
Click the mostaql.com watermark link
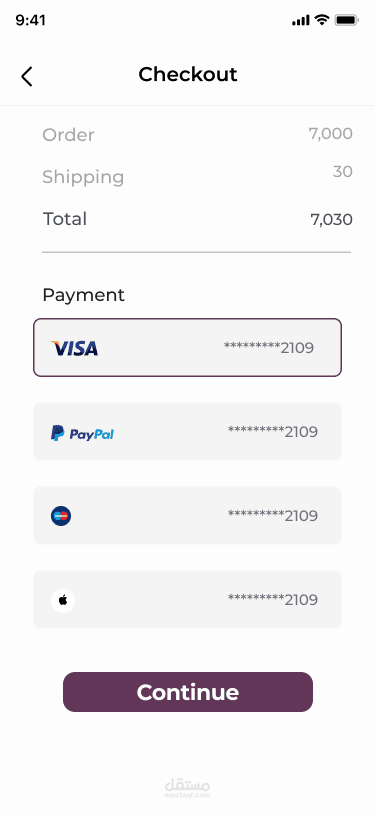pos(188,788)
